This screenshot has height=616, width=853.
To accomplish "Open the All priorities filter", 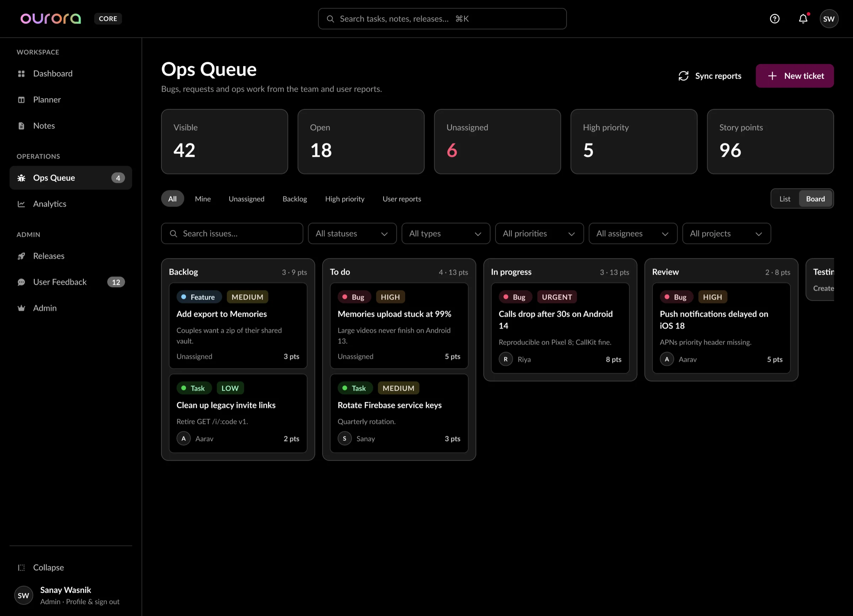I will (539, 234).
